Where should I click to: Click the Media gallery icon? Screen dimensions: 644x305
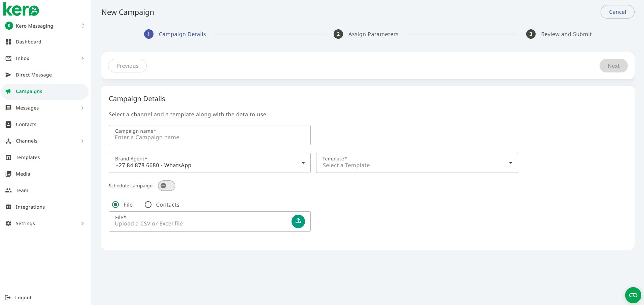tap(8, 174)
